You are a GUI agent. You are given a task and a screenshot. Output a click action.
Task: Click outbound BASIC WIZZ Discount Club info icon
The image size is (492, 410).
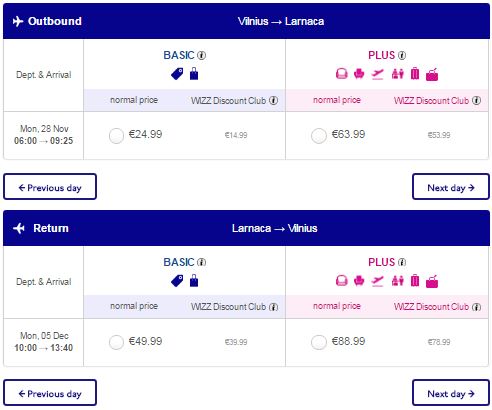click(x=274, y=100)
